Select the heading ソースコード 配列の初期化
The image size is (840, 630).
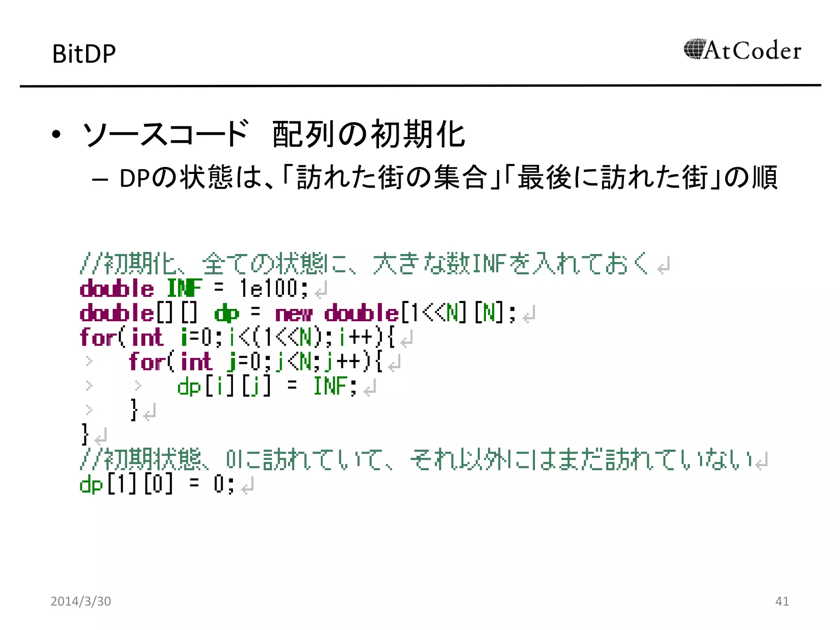274,134
